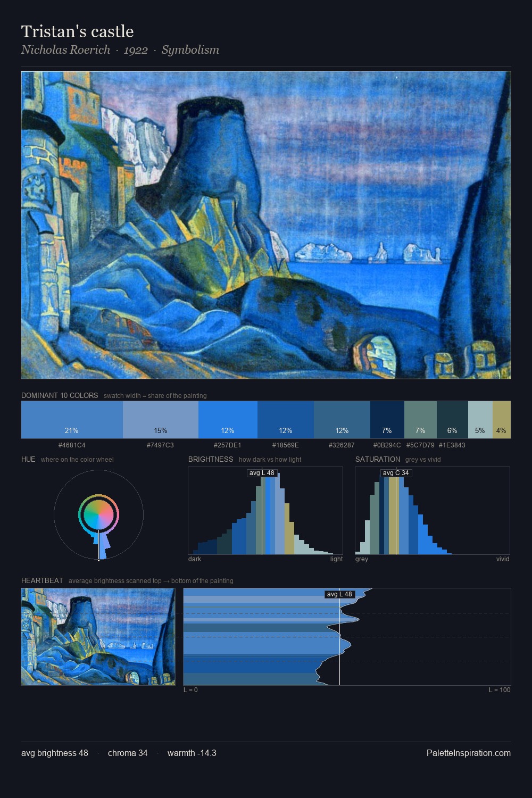Screen dimensions: 532x798
Task: Click the hex code #18569E label
Action: [x=286, y=445]
